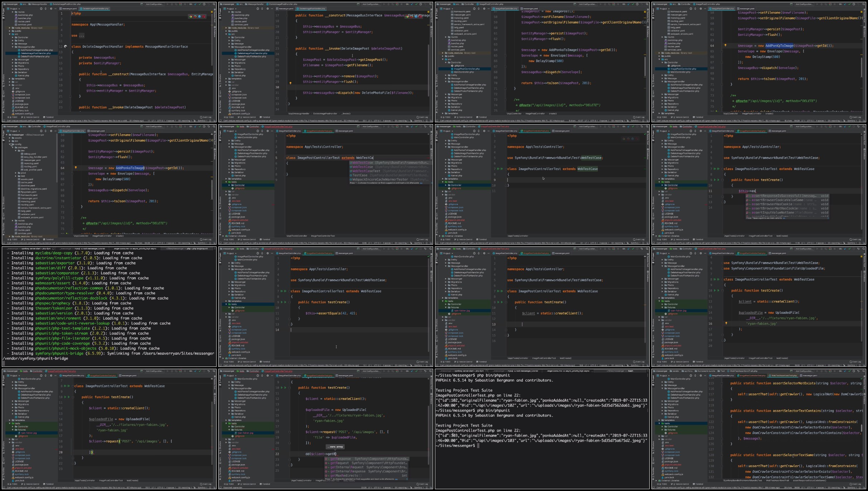
Task: Click locate-file target icon in getResponse popup frame
Action: pyautogui.click(x=258, y=375)
